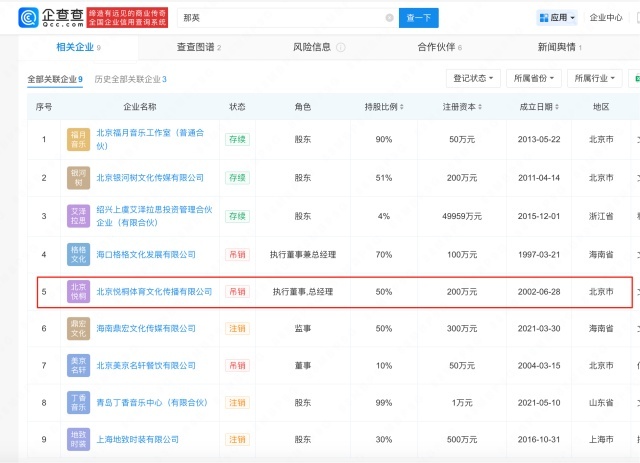Image resolution: width=640 pixels, height=463 pixels.
Task: Open the 登记状态 filter dropdown
Action: click(473, 78)
